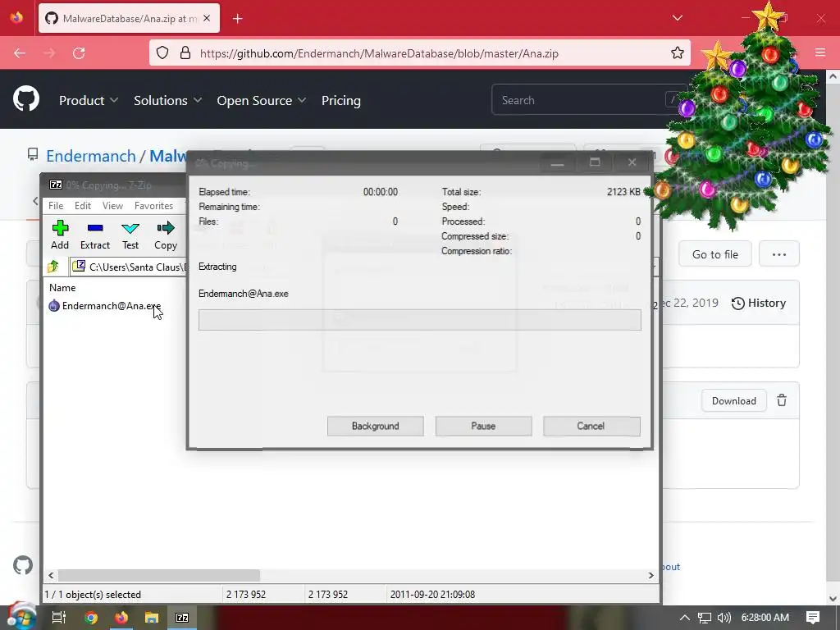The height and width of the screenshot is (630, 840).
Task: Click the footer GitHub logo icon
Action: coord(23,565)
